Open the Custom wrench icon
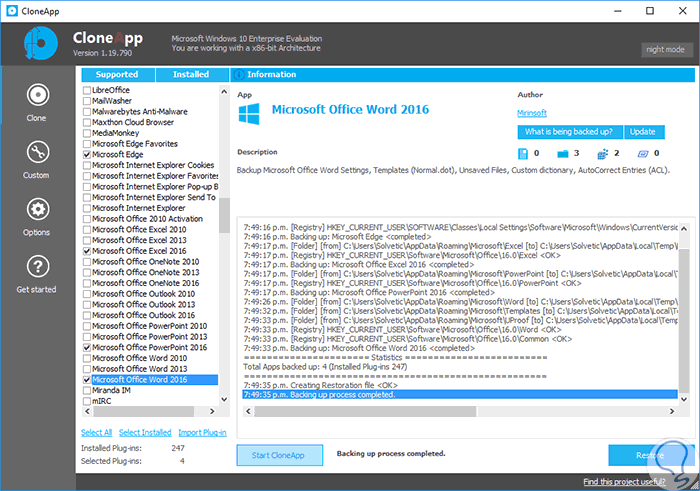Image resolution: width=700 pixels, height=491 pixels. point(38,152)
